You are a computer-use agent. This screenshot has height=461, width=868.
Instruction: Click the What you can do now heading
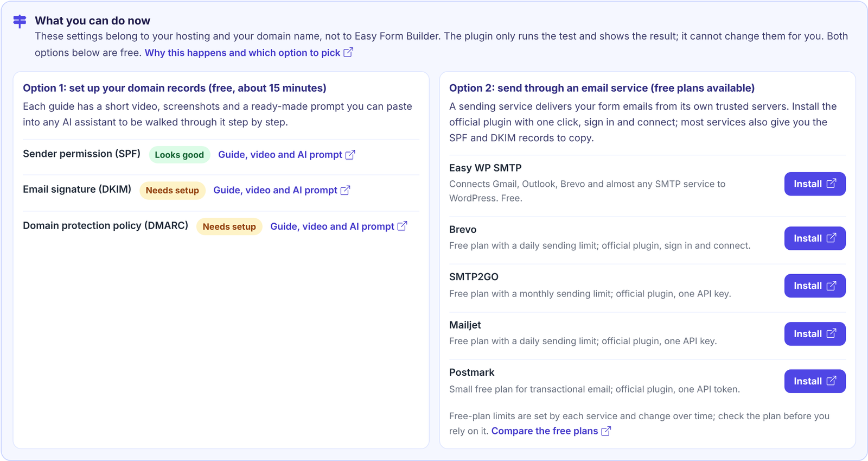click(93, 21)
